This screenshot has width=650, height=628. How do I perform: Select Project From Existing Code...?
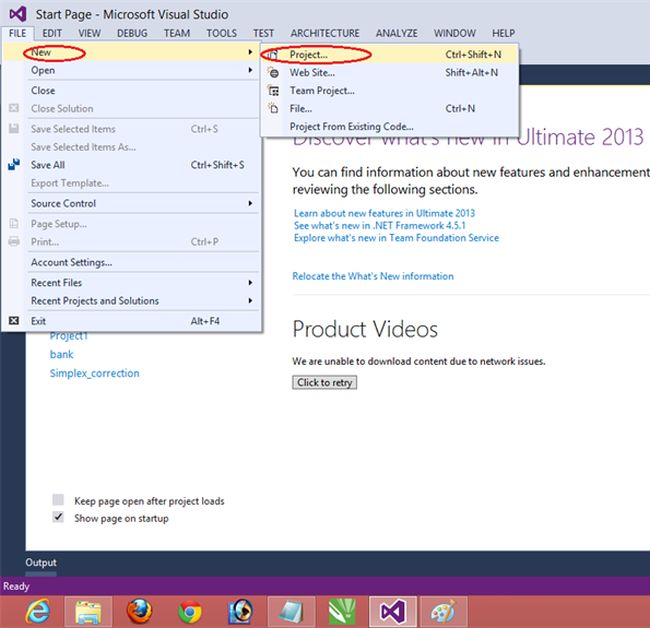389,126
